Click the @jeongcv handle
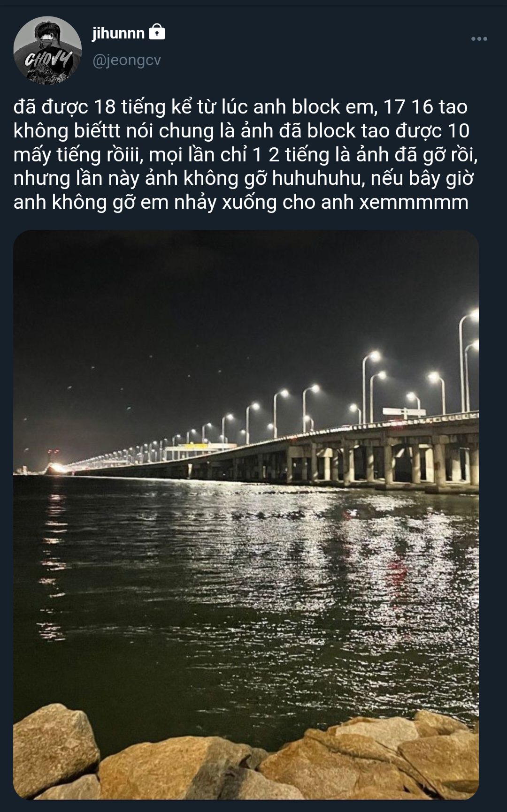The width and height of the screenshot is (507, 812). click(127, 61)
